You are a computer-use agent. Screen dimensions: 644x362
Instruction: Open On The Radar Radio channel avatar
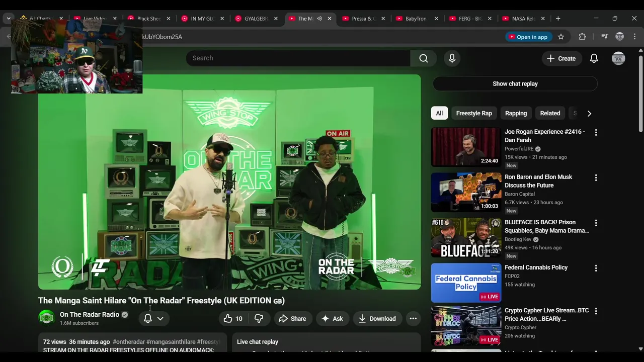(x=47, y=318)
